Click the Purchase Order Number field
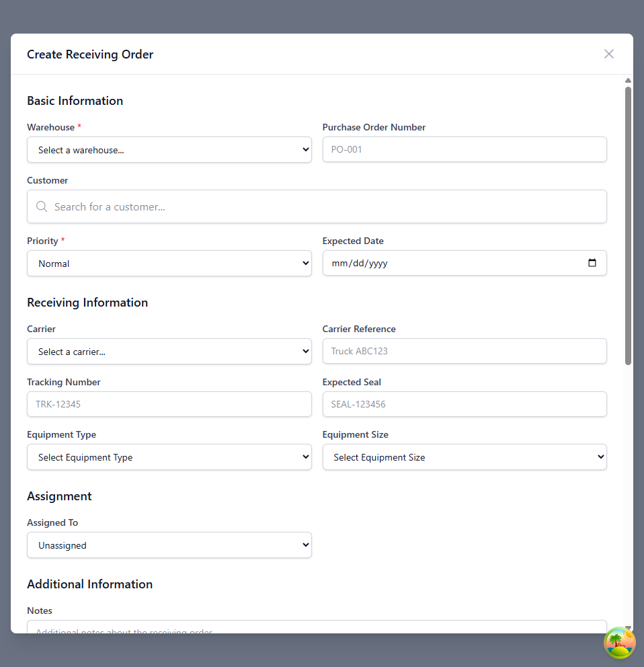The image size is (644, 667). (x=464, y=149)
